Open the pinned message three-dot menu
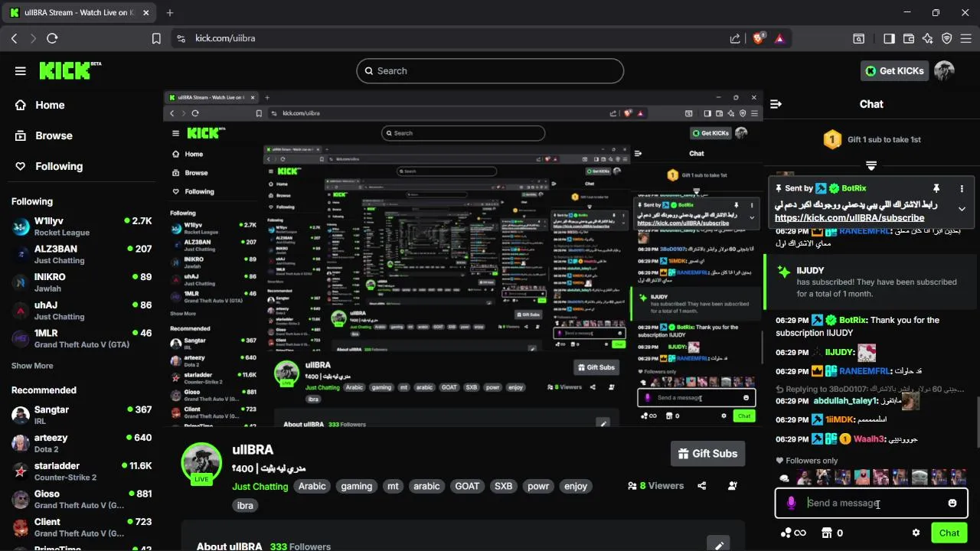 (962, 188)
